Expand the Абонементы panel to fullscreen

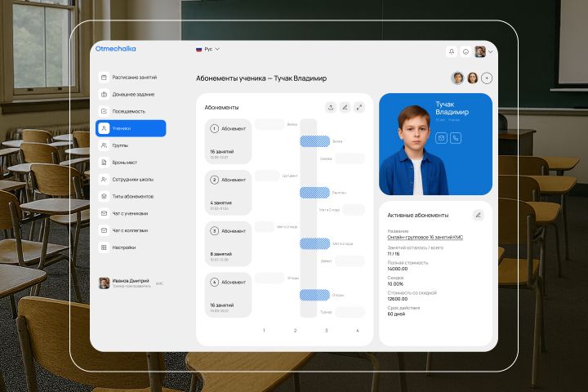[359, 108]
